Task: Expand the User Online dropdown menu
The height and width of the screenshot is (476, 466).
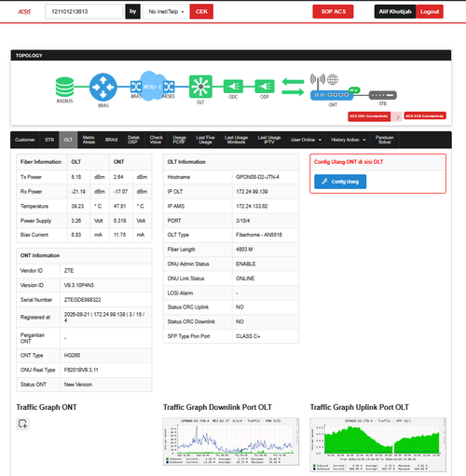Action: [x=306, y=140]
